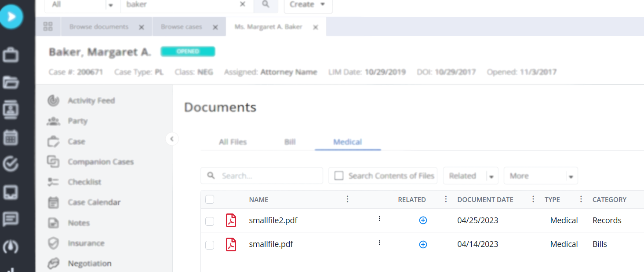Check the select-all documents header checkbox

pyautogui.click(x=210, y=199)
